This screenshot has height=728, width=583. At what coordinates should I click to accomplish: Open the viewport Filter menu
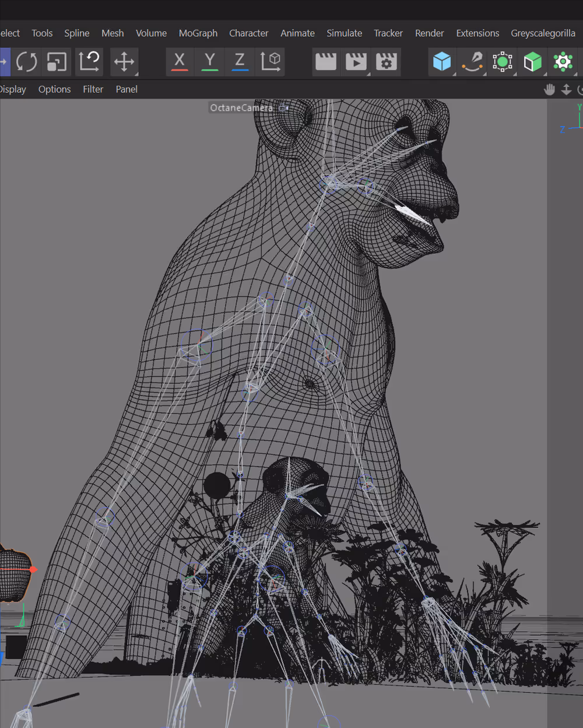(93, 89)
